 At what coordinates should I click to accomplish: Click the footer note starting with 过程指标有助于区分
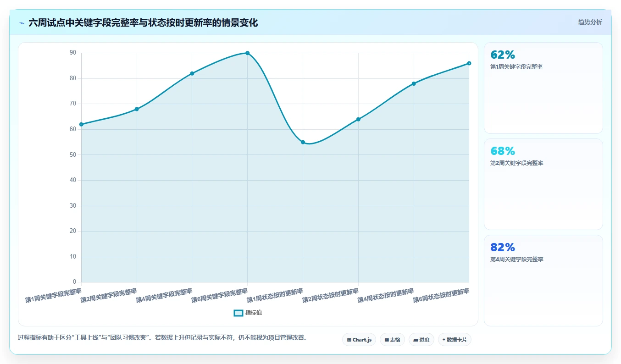162,338
